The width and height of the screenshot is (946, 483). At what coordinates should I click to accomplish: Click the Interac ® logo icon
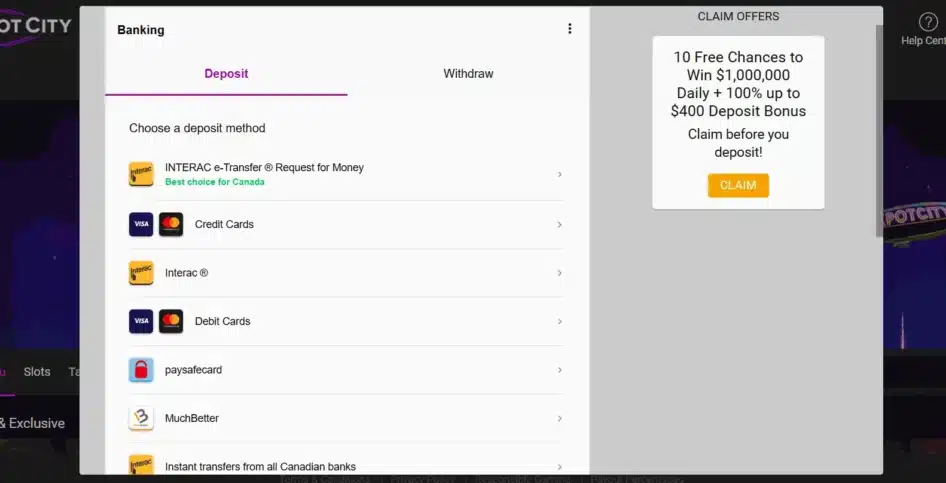pos(141,273)
